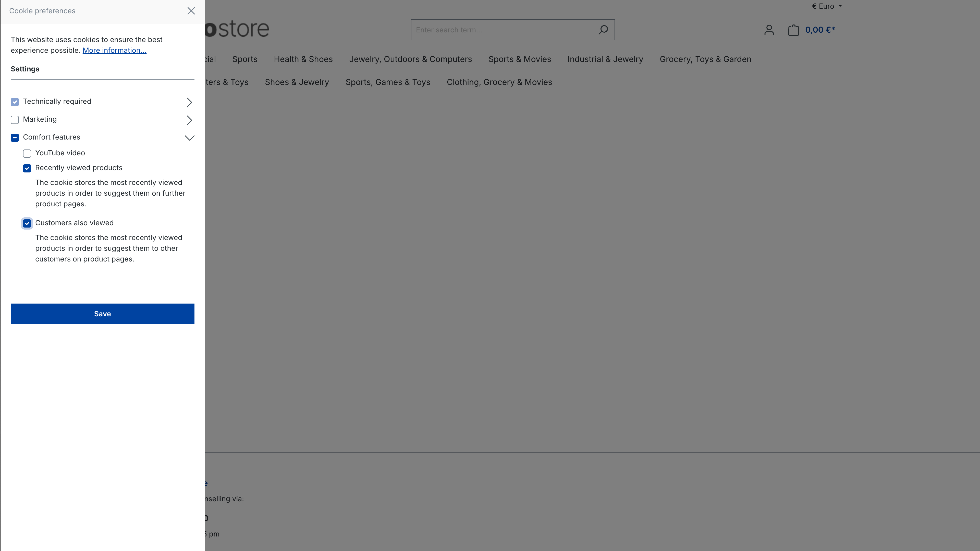Toggle the Technically required checkbox
Image resolution: width=980 pixels, height=551 pixels.
click(x=15, y=102)
